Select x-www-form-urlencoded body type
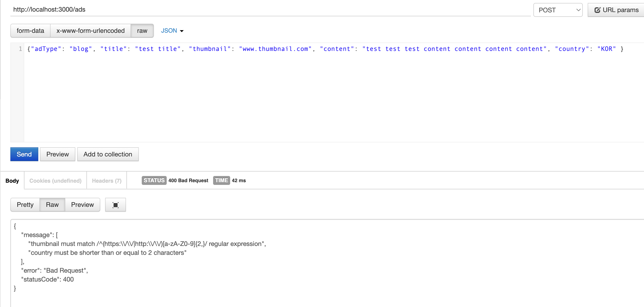 (90, 30)
